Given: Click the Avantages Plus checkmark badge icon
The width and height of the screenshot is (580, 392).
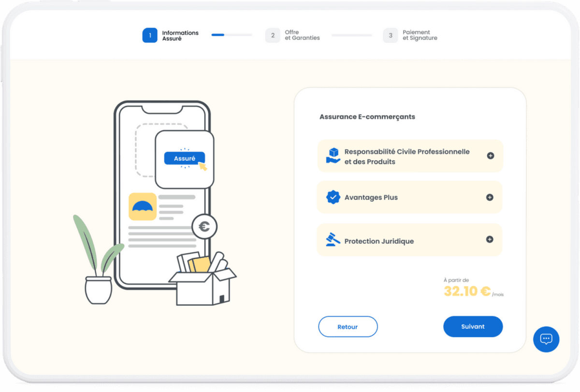Looking at the screenshot, I should coord(333,197).
